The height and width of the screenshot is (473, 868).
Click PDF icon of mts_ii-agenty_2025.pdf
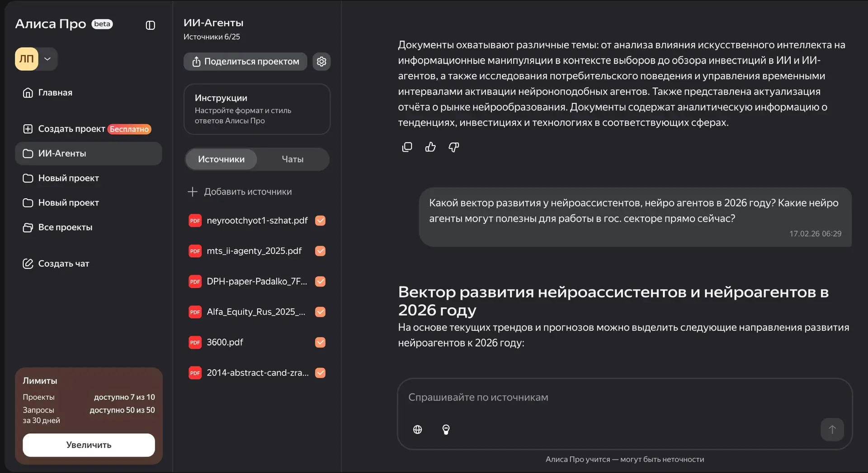point(195,251)
